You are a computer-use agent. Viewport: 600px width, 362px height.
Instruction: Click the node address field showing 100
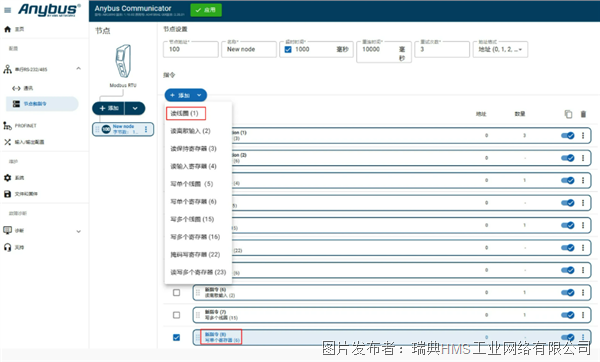point(191,49)
